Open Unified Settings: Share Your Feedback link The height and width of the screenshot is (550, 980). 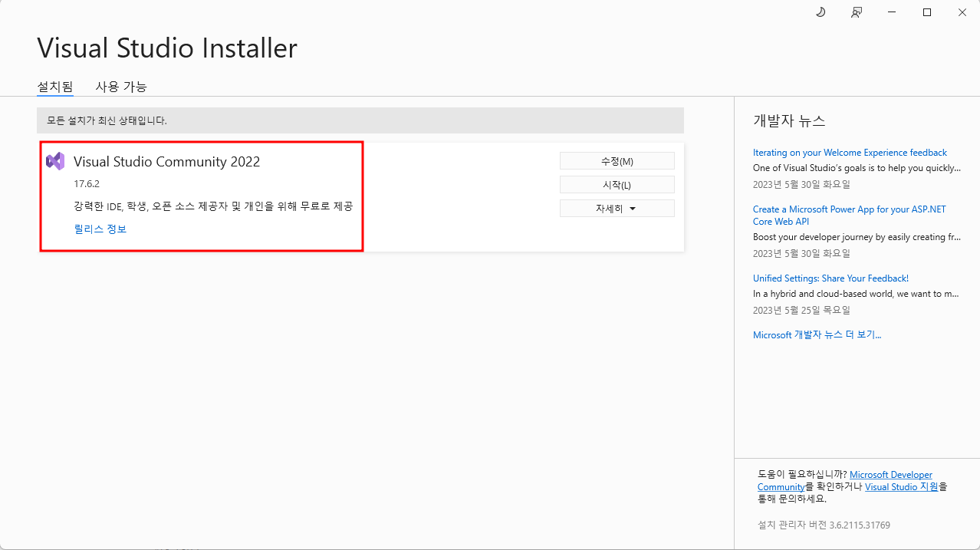coord(830,278)
